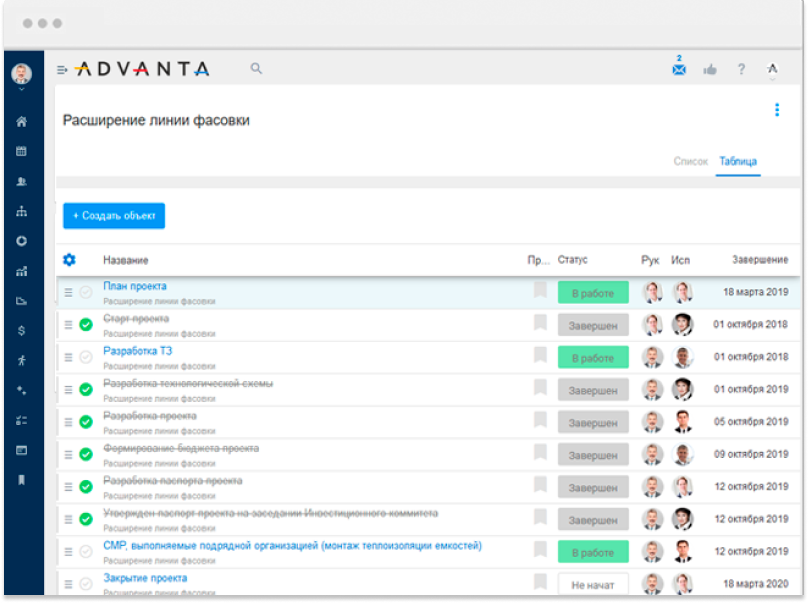Click the green 'В работе' status of 'План проекта'

coord(592,293)
